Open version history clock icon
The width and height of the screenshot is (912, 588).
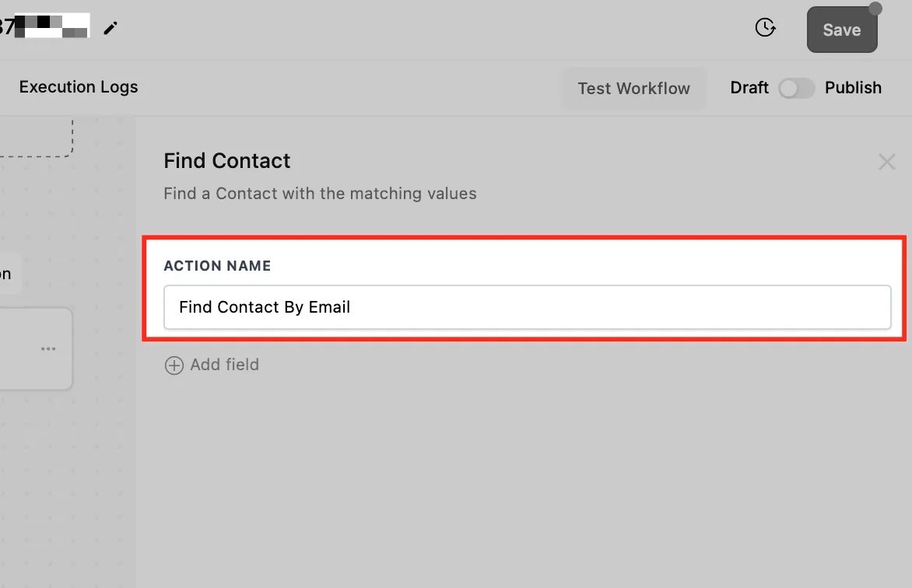pos(765,27)
